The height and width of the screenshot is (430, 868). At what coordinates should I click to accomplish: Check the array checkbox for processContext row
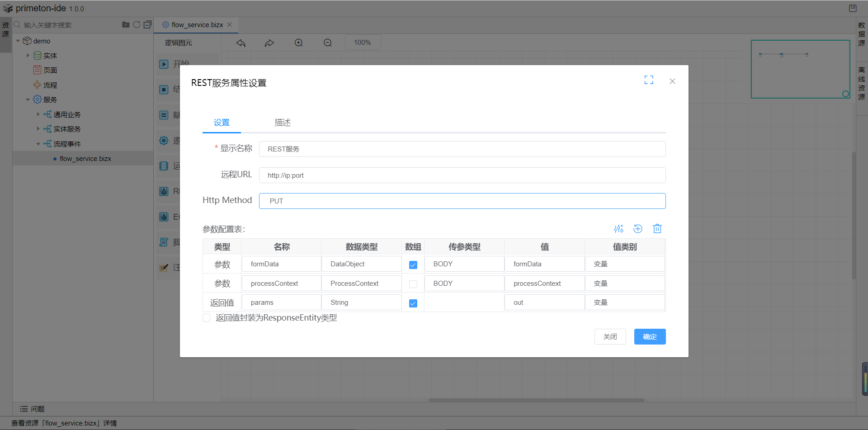[x=413, y=284]
